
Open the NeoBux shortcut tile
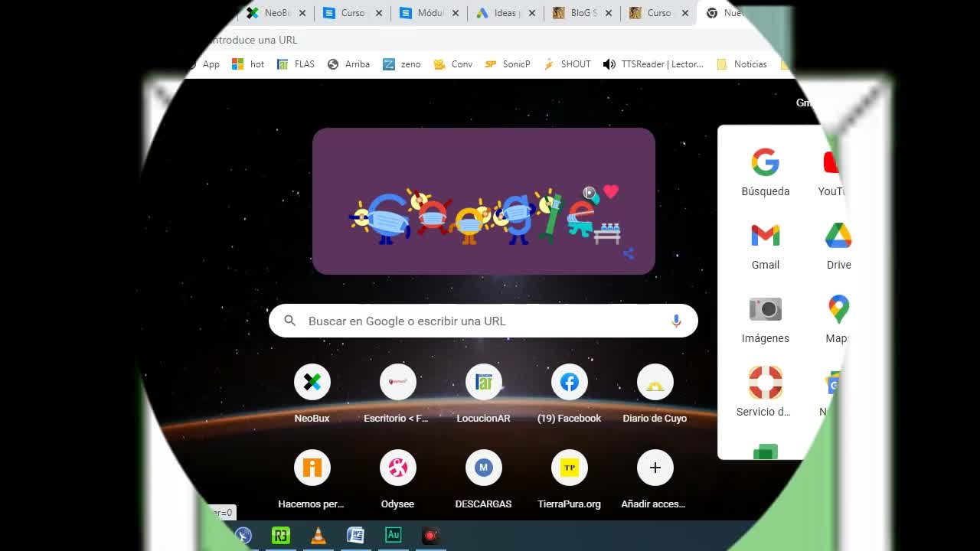pyautogui.click(x=312, y=393)
